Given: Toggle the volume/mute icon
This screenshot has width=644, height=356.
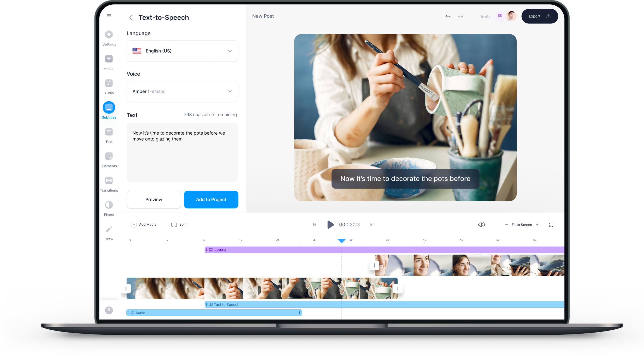Looking at the screenshot, I should [481, 225].
